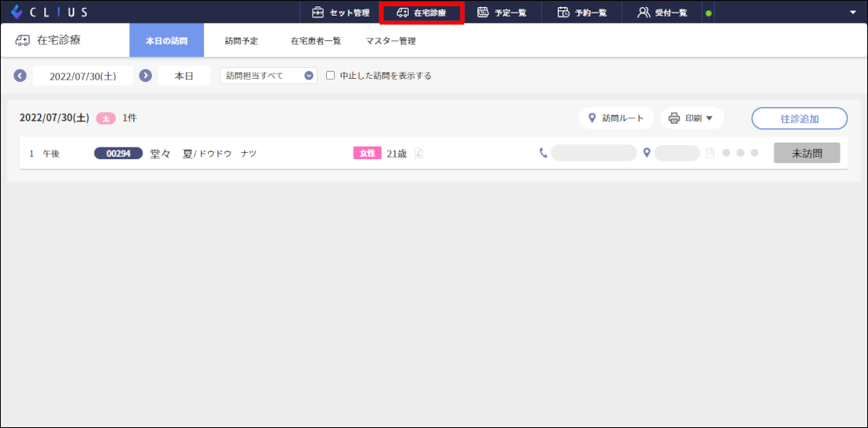This screenshot has height=428, width=868.
Task: Click 往診追加 button
Action: coord(799,118)
